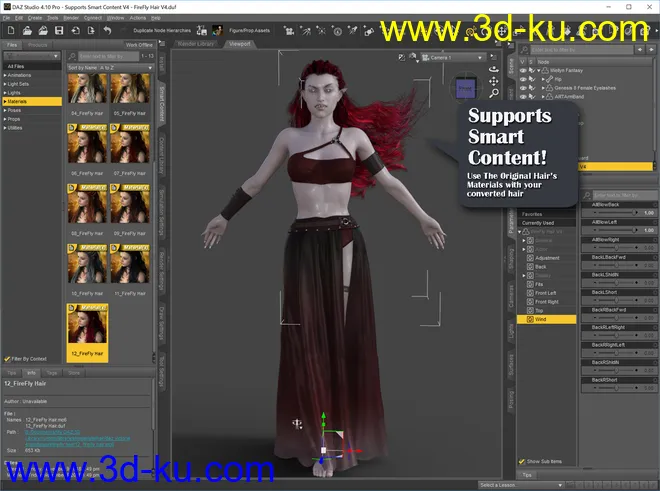Enable or disable Show Sub Items checkbox
The image size is (660, 491).
click(x=522, y=461)
